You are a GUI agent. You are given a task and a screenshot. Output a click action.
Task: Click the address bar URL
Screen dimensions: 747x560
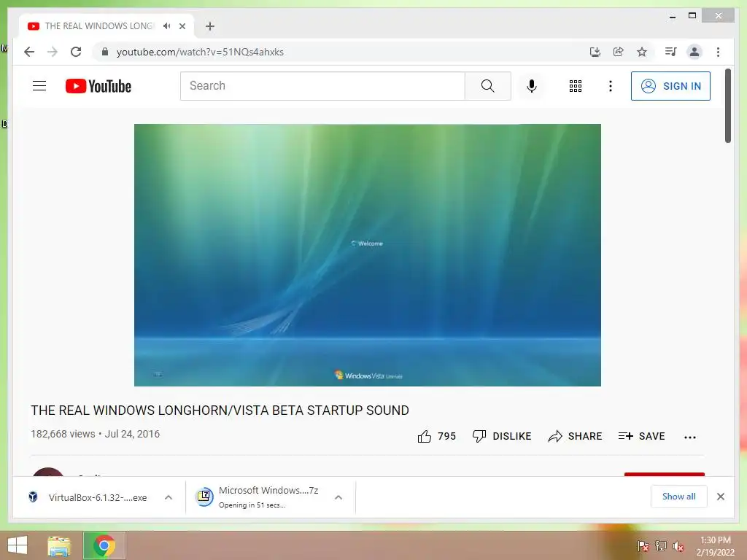200,52
